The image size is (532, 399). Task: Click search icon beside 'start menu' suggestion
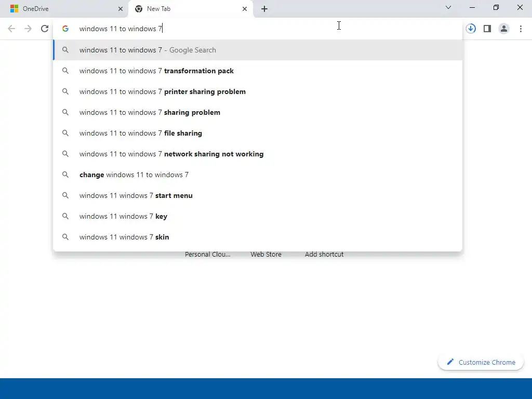65,195
